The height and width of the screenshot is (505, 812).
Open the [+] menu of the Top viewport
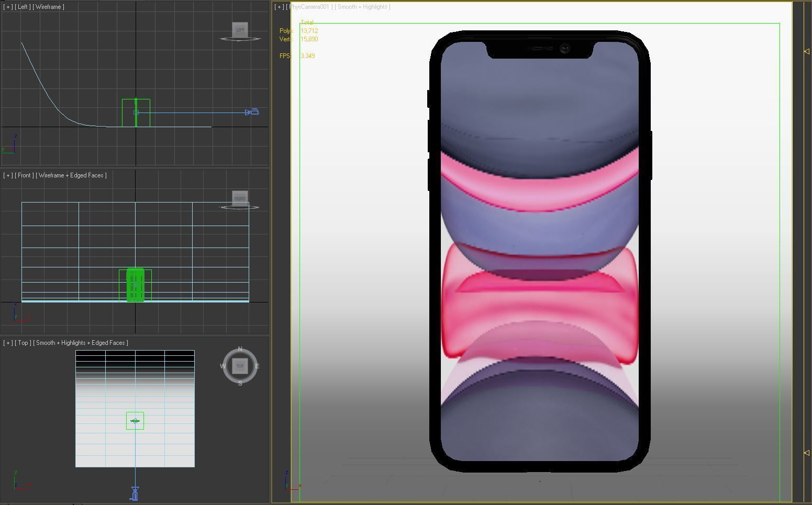coord(8,343)
